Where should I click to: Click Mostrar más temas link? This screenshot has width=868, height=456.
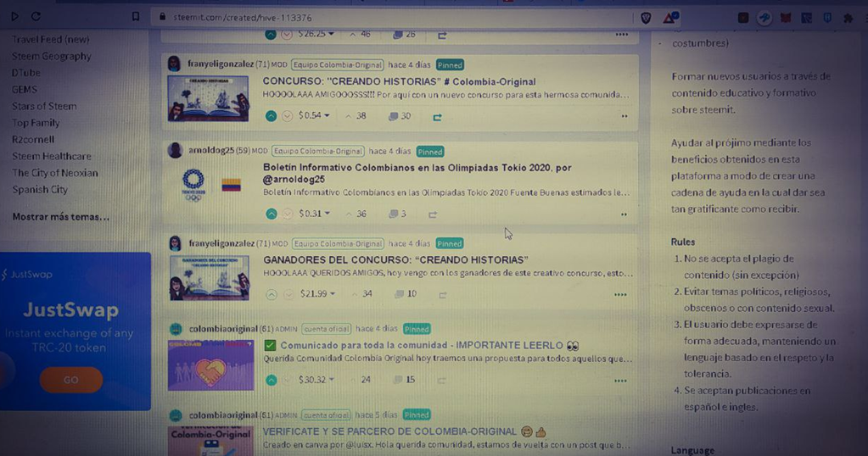click(61, 217)
